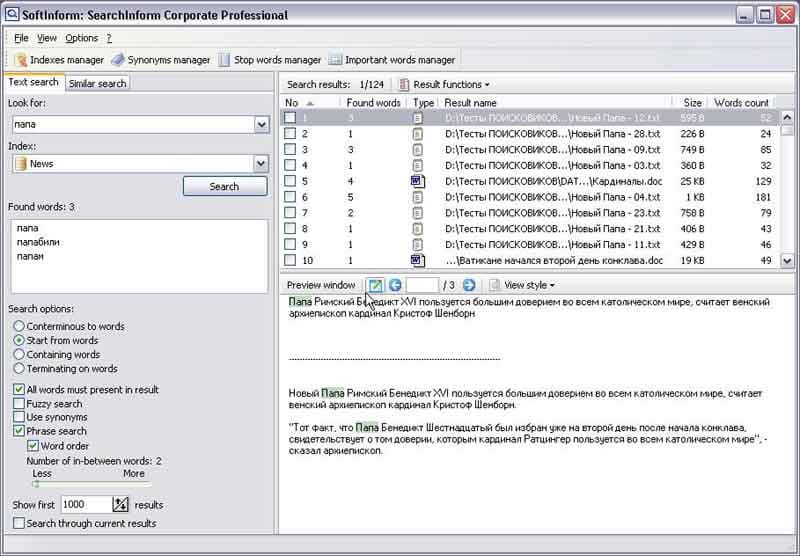Toggle All words must present in result
Viewport: 800px width, 556px height.
pyautogui.click(x=19, y=389)
